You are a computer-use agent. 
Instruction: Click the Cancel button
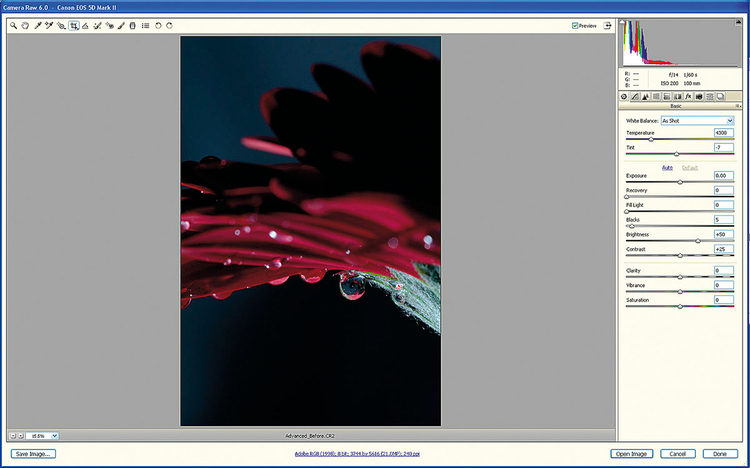tap(678, 454)
